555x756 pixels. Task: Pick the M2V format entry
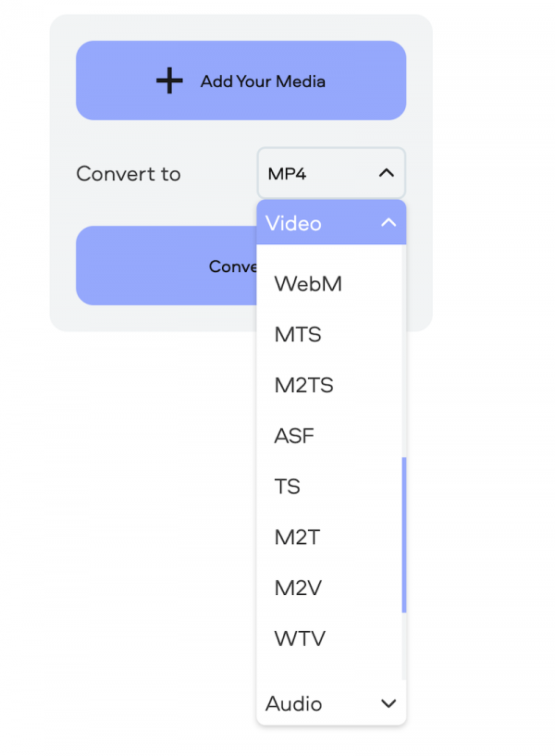[x=298, y=588]
